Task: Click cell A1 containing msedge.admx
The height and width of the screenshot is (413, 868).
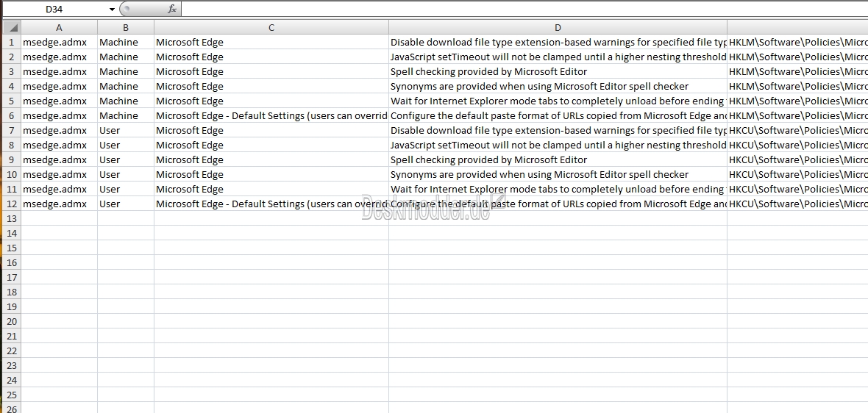Action: [60, 42]
